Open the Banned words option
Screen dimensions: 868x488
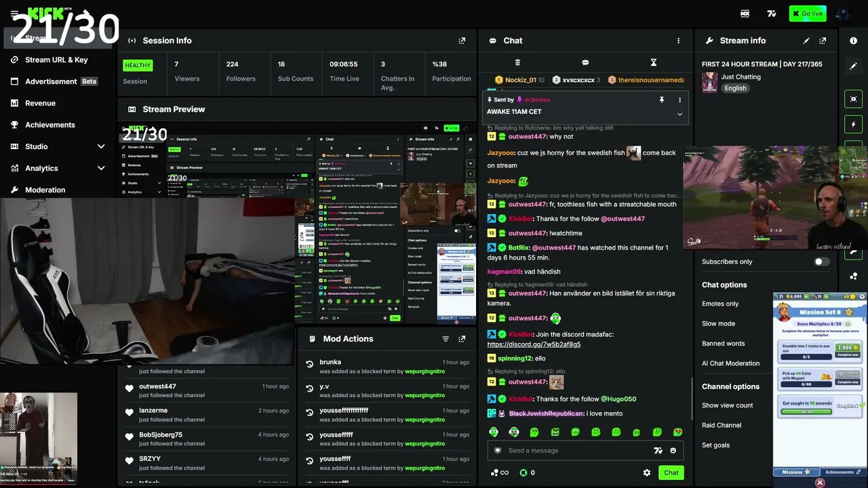723,344
